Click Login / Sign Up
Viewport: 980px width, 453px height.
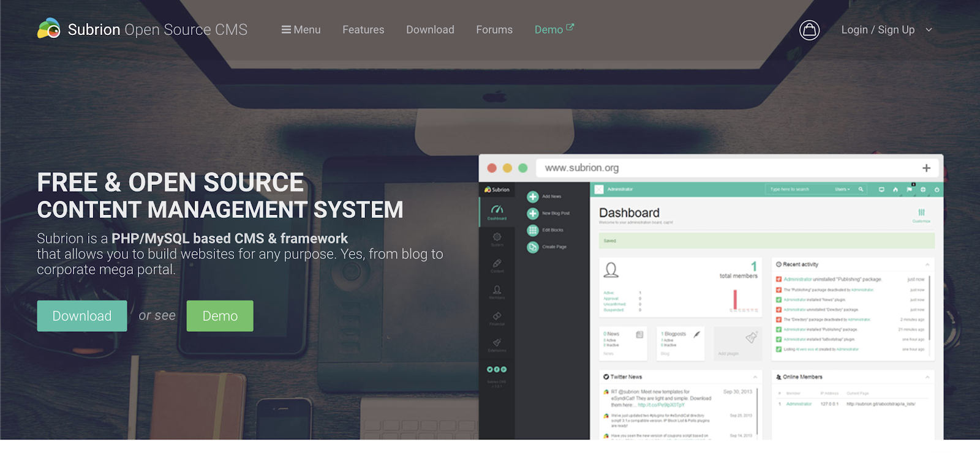pos(878,29)
